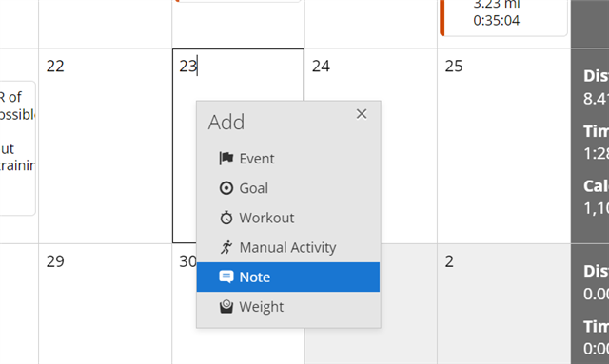This screenshot has width=609, height=364.
Task: Open the note card on the left edge
Action: click(17, 148)
